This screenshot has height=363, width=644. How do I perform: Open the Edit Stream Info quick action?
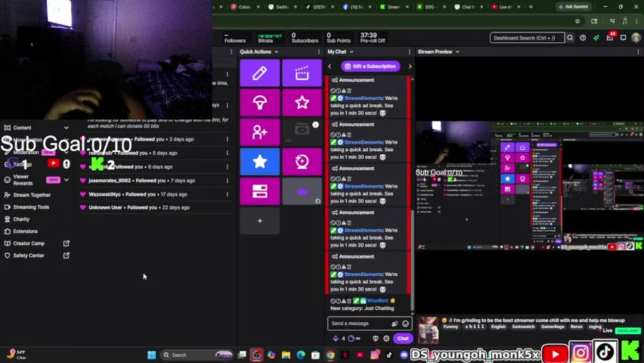click(x=260, y=74)
